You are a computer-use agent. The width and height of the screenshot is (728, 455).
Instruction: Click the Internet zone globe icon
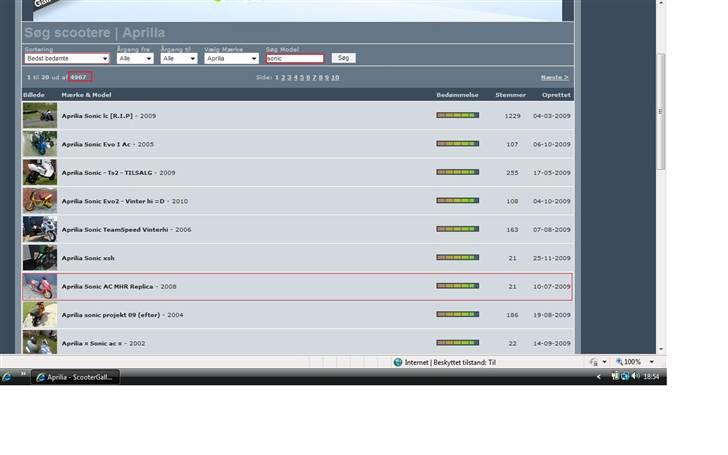tap(398, 362)
